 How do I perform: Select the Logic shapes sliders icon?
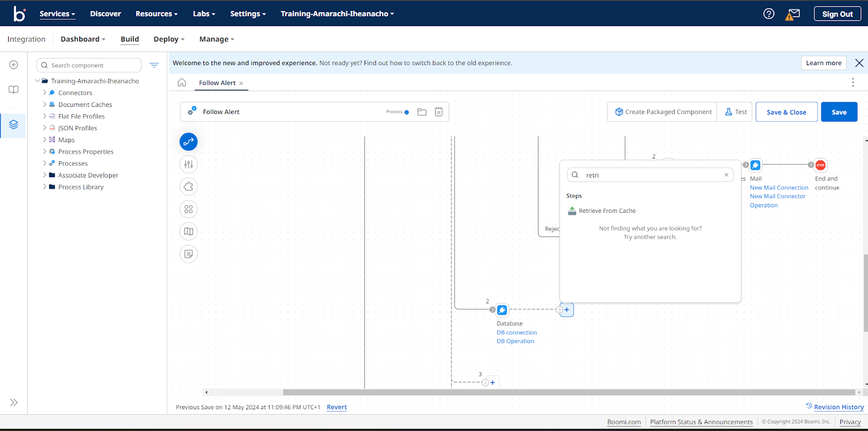click(x=188, y=164)
